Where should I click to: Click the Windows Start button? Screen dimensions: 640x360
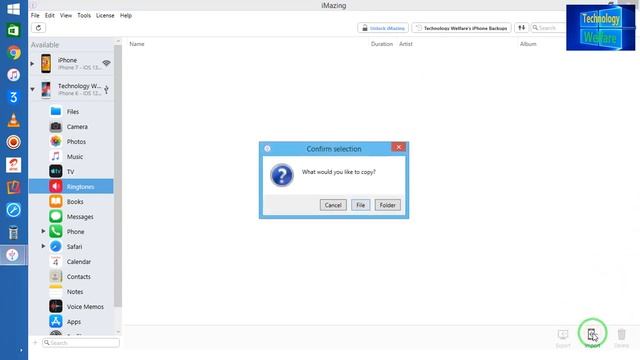point(13,9)
